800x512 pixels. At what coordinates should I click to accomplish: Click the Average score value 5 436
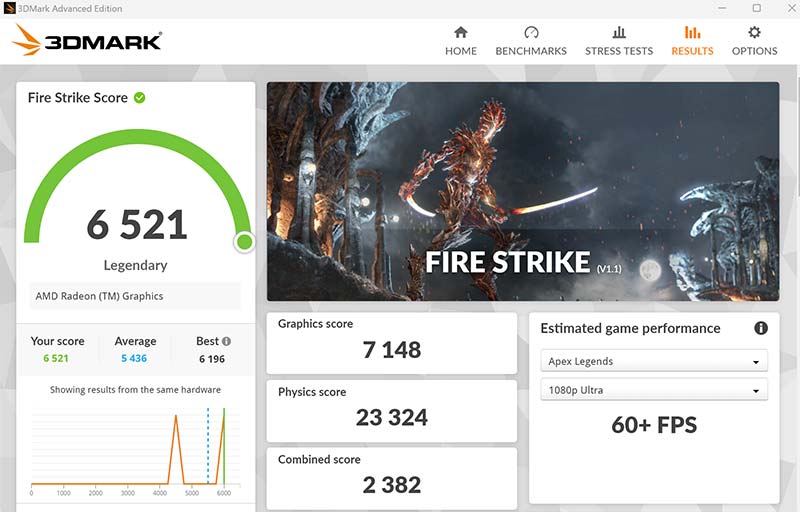135,358
